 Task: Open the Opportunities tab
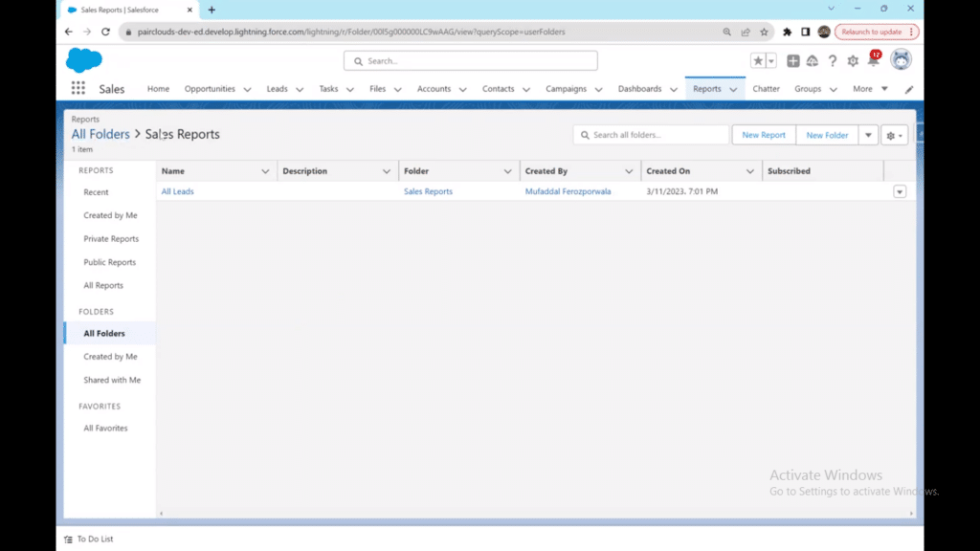coord(210,89)
